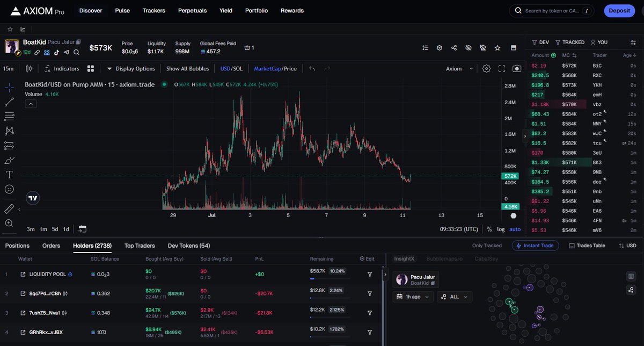Toggle the TRACKED trades filter
644x346 pixels.
click(570, 42)
